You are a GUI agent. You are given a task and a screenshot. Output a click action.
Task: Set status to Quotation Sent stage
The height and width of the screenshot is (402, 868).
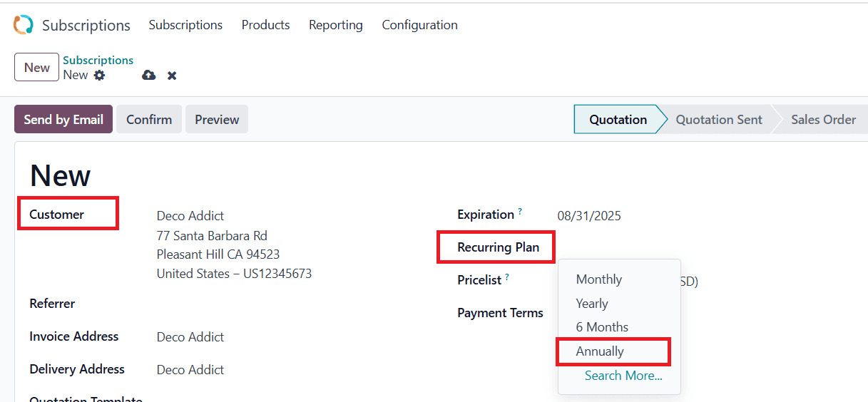coord(718,120)
